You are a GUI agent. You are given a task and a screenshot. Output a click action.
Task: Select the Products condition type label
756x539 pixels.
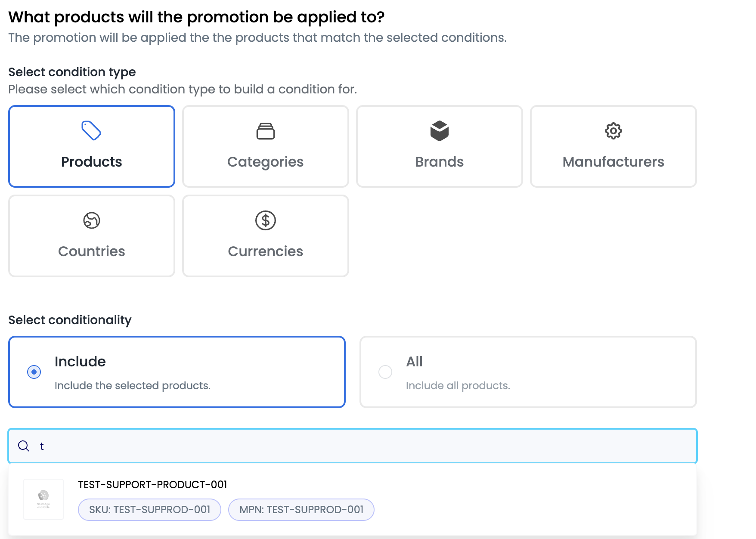tap(92, 162)
